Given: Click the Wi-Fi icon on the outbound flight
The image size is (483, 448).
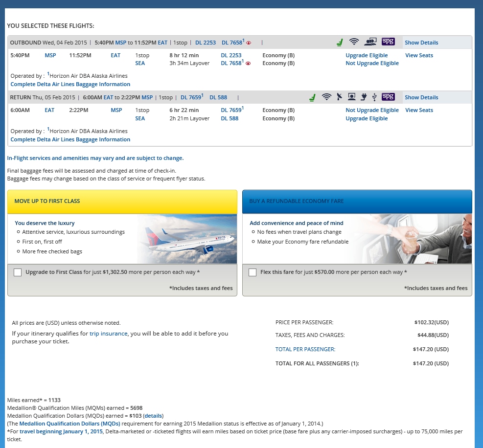Looking at the screenshot, I should [x=354, y=42].
